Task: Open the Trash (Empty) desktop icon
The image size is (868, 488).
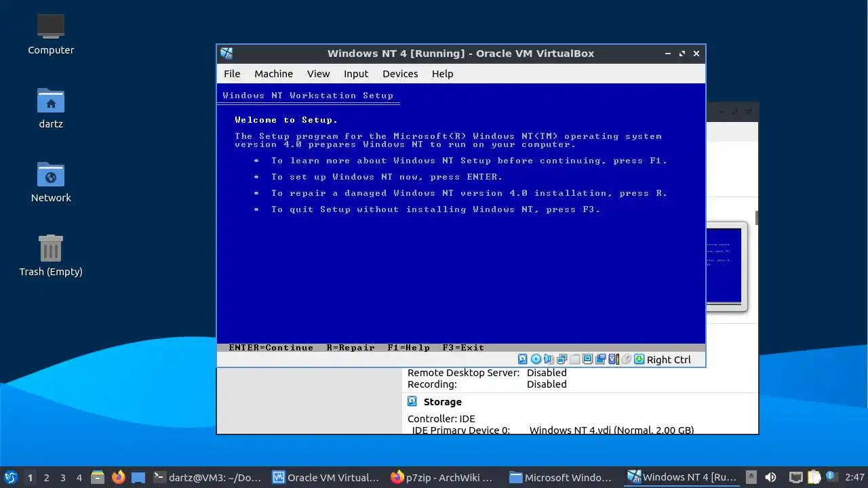Action: 51,256
